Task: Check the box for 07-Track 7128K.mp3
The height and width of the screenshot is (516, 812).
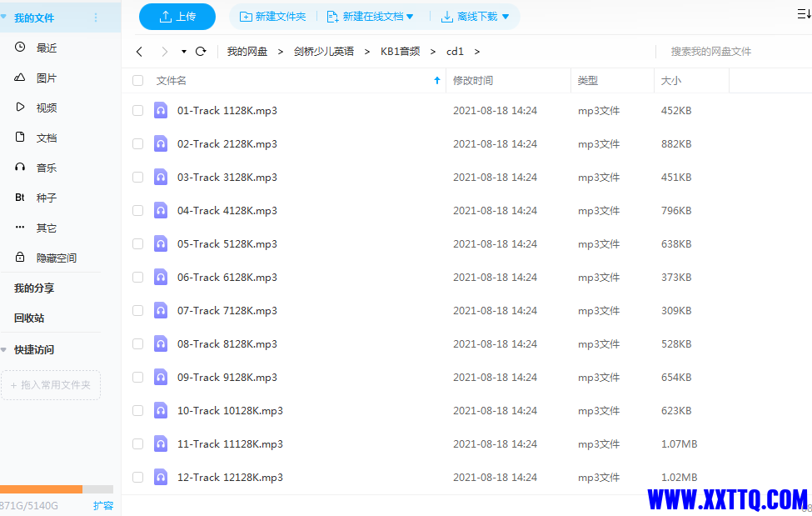Action: tap(137, 310)
